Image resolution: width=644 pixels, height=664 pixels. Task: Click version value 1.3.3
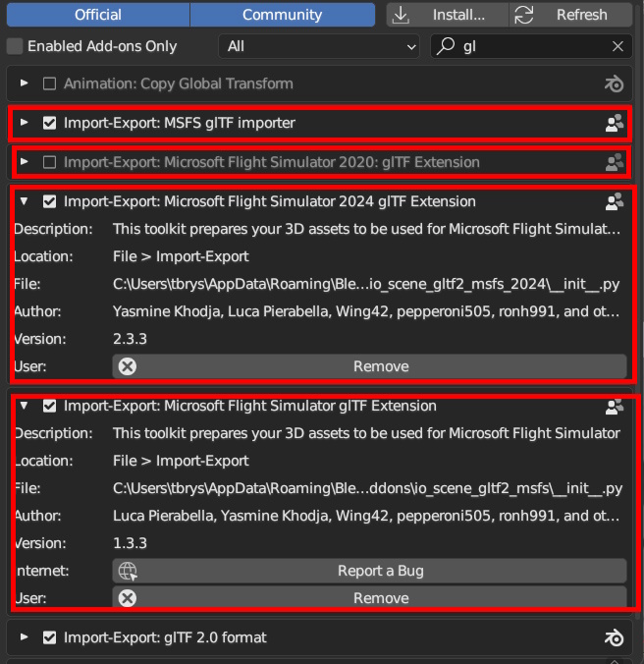130,543
